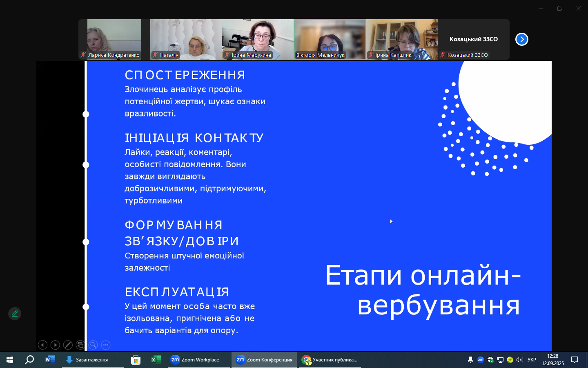Restore down the Zoom window
Viewport: 588px width, 368px height.
560,8
